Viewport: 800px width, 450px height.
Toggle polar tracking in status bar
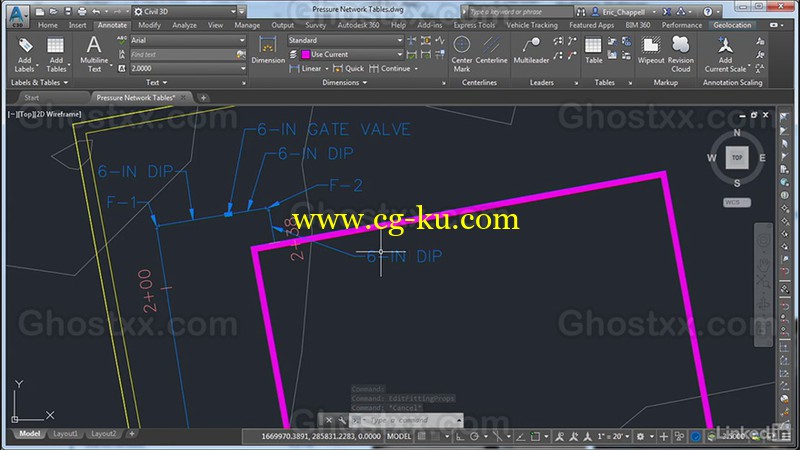pos(474,436)
